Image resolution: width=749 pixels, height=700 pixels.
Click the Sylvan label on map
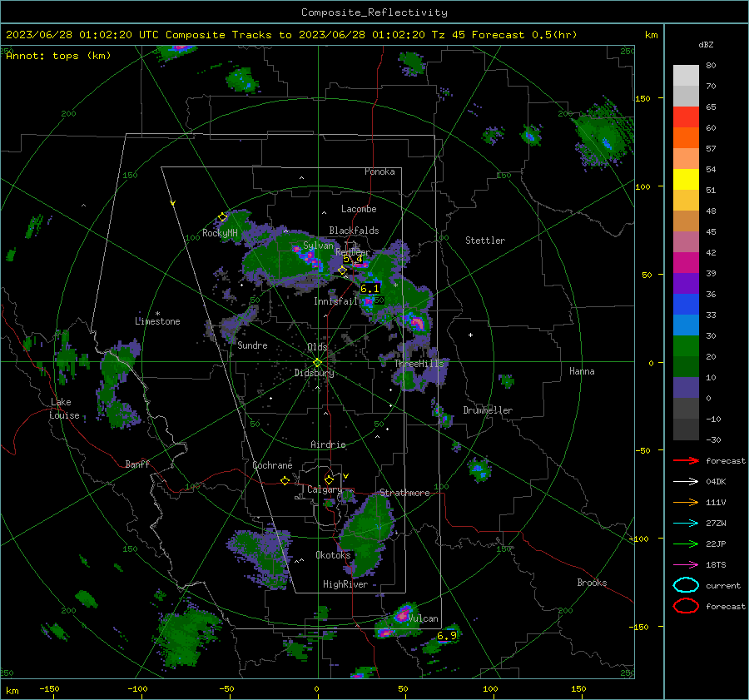point(318,246)
